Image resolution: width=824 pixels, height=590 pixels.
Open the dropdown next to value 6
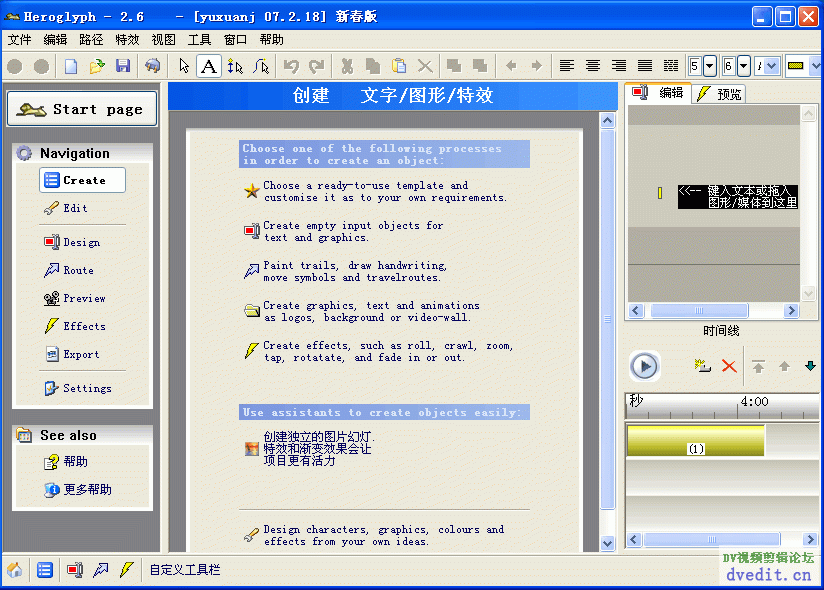[x=744, y=66]
